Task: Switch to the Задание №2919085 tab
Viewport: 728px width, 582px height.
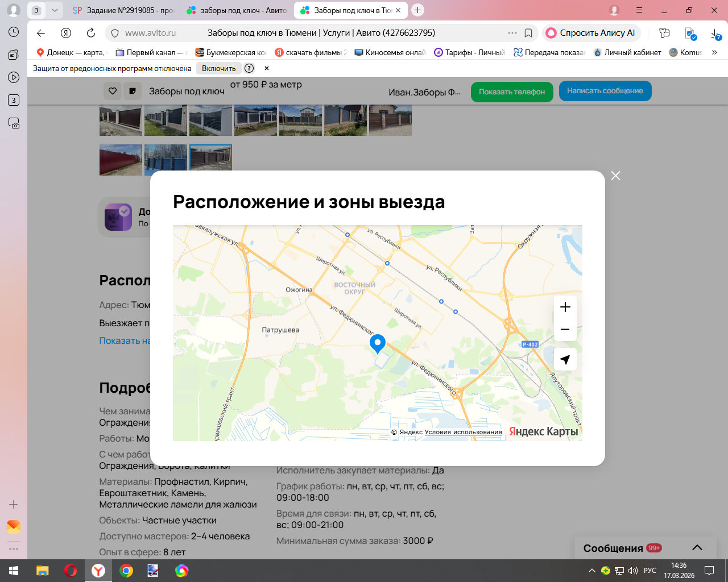Action: (x=124, y=10)
